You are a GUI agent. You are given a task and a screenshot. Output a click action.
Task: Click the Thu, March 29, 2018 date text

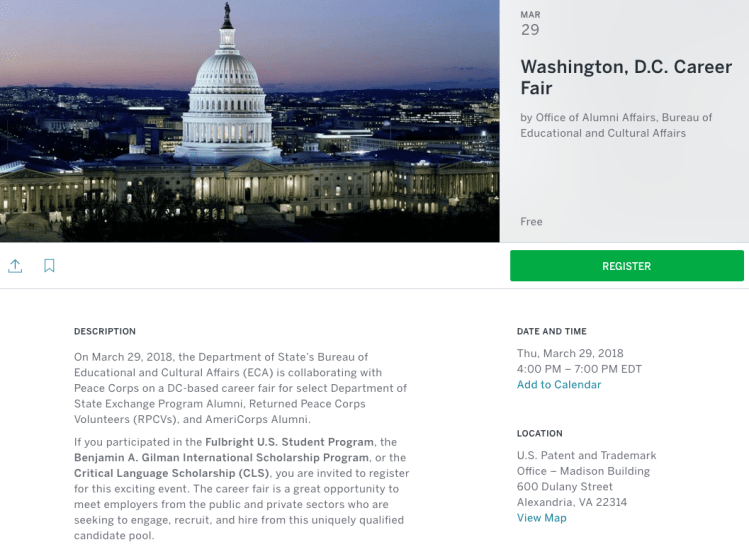(x=570, y=353)
